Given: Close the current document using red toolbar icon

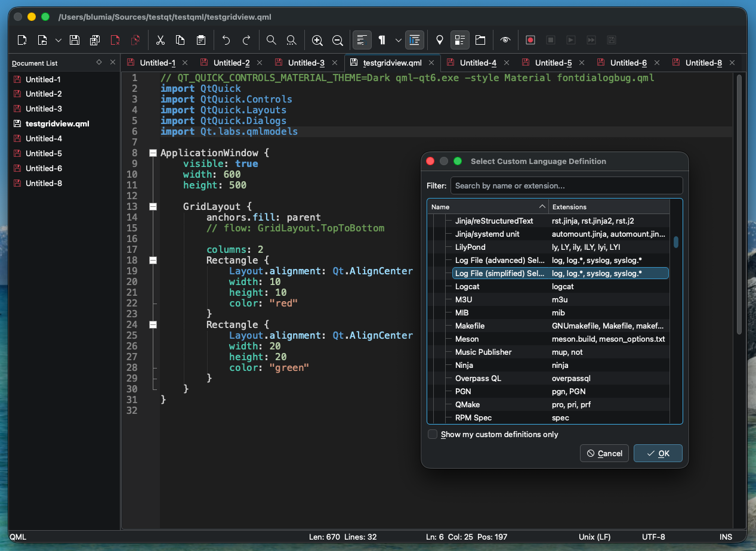Looking at the screenshot, I should pyautogui.click(x=115, y=40).
